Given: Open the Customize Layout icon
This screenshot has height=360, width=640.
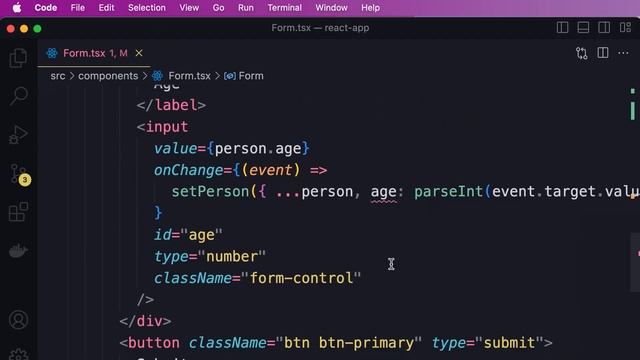Looking at the screenshot, I should 625,27.
